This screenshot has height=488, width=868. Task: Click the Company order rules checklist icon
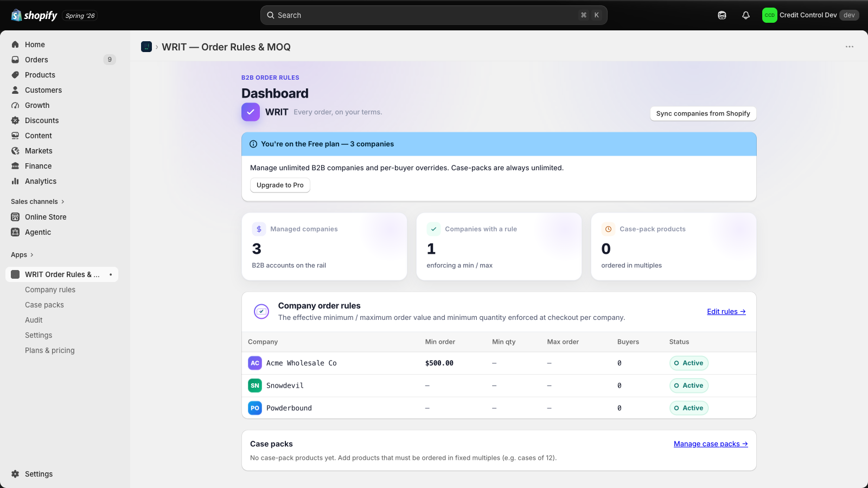pyautogui.click(x=261, y=311)
